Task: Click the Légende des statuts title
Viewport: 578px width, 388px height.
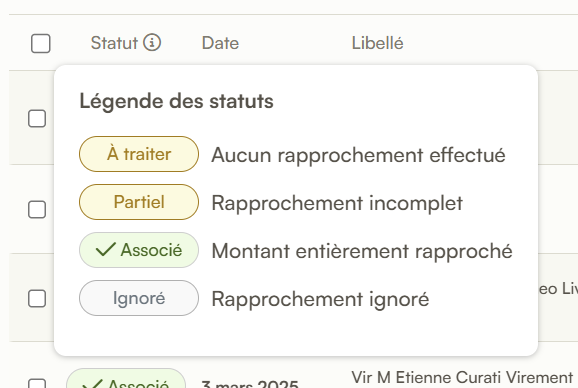Action: point(177,101)
